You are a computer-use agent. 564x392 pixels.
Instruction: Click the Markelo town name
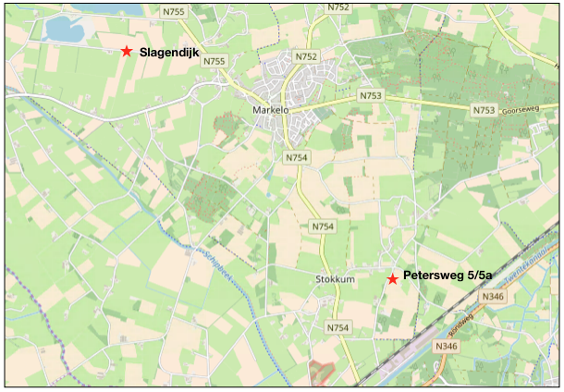pyautogui.click(x=271, y=110)
